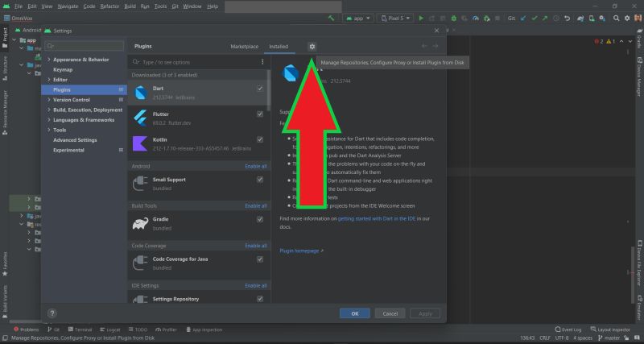The width and height of the screenshot is (644, 344).
Task: Click the Flutter plugin icon
Action: click(140, 118)
